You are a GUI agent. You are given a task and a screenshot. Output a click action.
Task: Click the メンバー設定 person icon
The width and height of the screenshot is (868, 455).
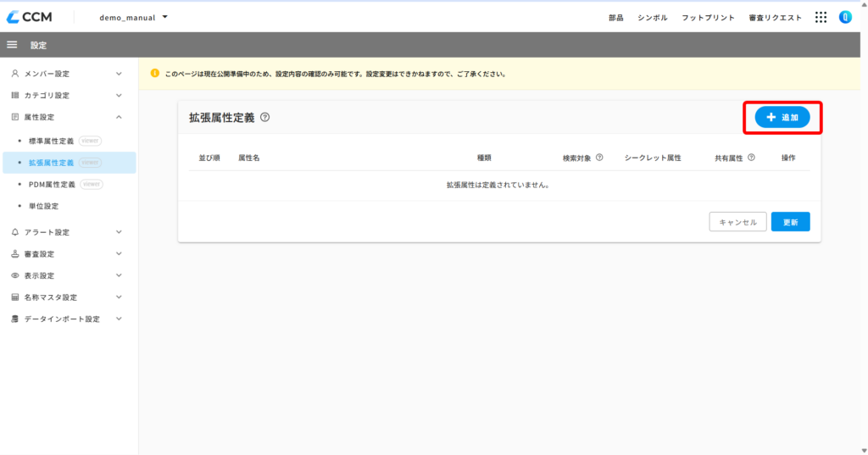point(15,74)
